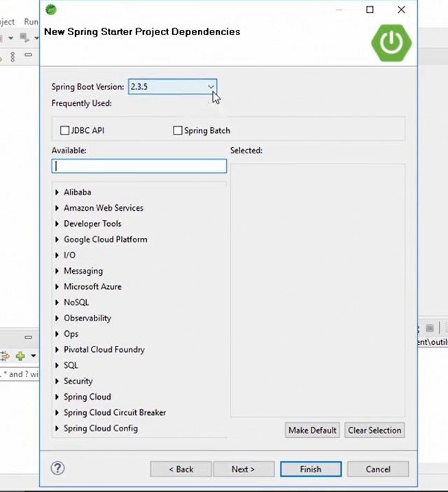
Task: Click the Clear Selection button
Action: (374, 430)
